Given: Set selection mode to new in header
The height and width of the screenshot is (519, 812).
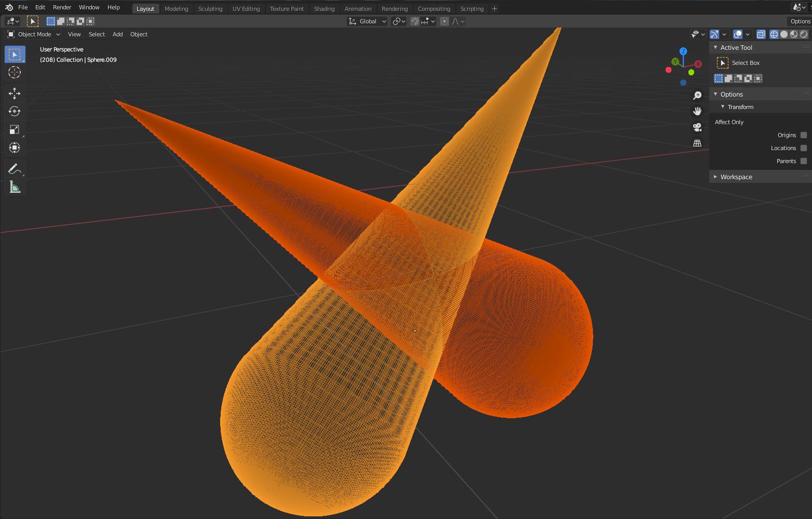Looking at the screenshot, I should (51, 21).
